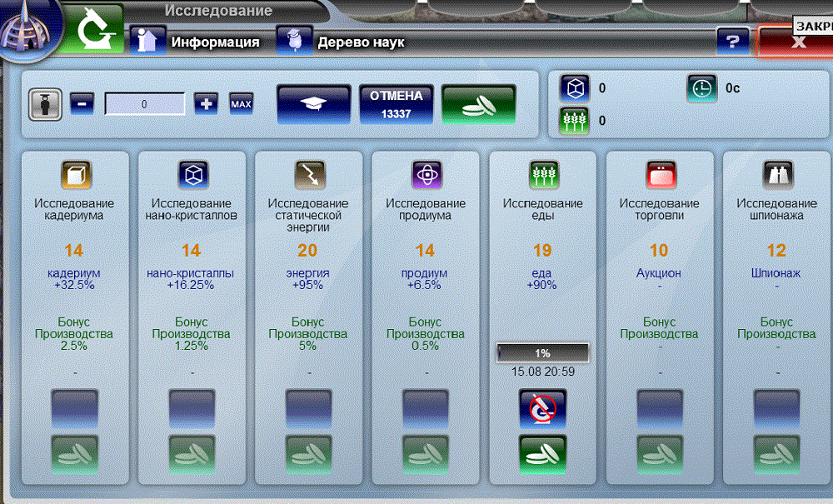The height and width of the screenshot is (504, 833).
Task: Select the prodium research atom icon
Action: tap(426, 175)
